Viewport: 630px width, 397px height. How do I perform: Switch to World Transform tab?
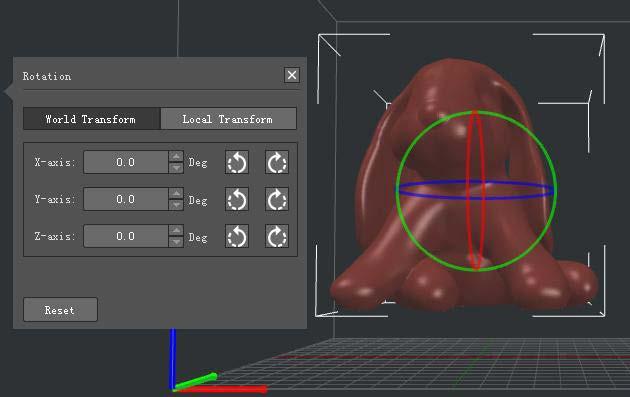pos(92,119)
